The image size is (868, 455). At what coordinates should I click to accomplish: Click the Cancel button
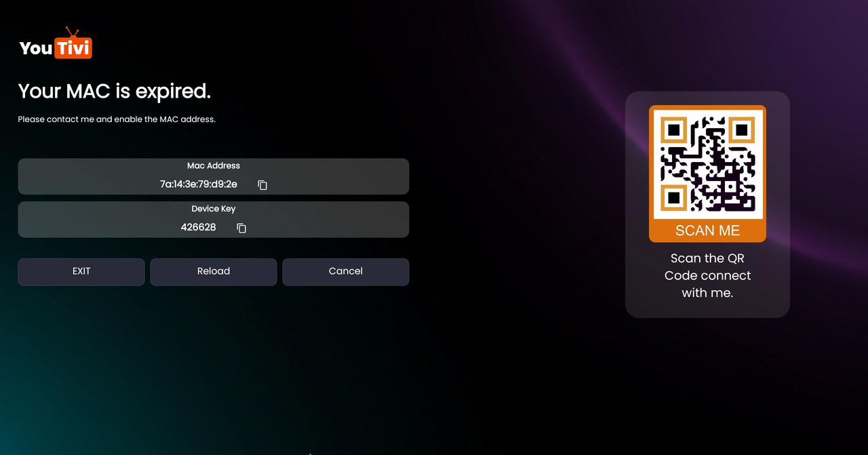tap(346, 271)
